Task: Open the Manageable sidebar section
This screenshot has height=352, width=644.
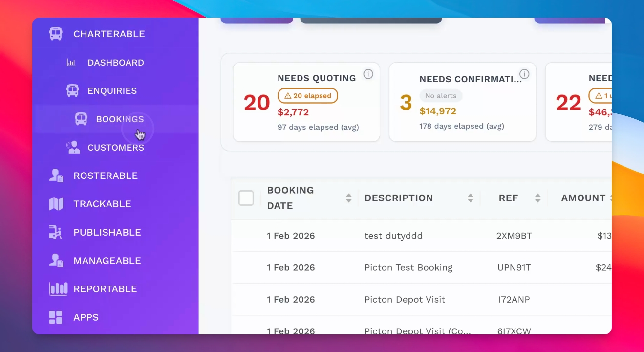Action: pos(107,261)
